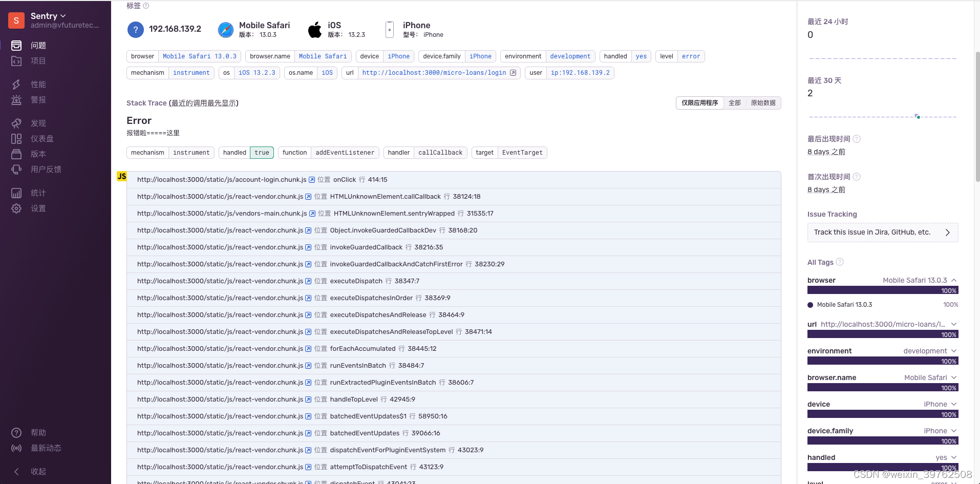Click the All Tags help icon
This screenshot has width=980, height=484.
pyautogui.click(x=840, y=262)
